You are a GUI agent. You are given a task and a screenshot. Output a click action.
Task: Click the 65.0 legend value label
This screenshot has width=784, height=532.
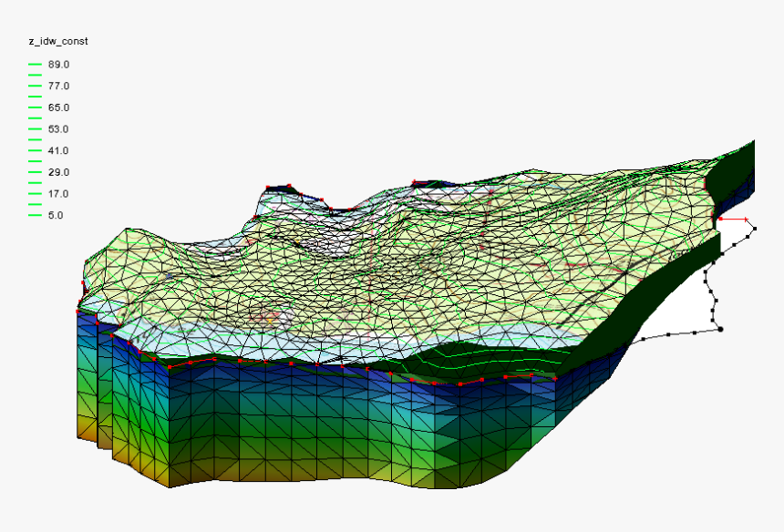click(x=58, y=107)
